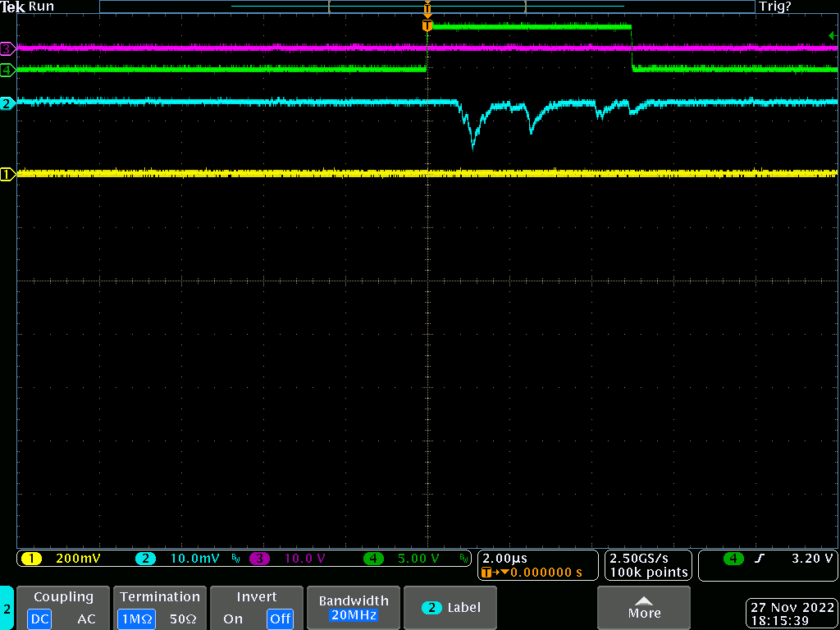Screen dimensions: 840x630
Task: Select the magenta channel 3 ground marker
Action: pyautogui.click(x=7, y=49)
